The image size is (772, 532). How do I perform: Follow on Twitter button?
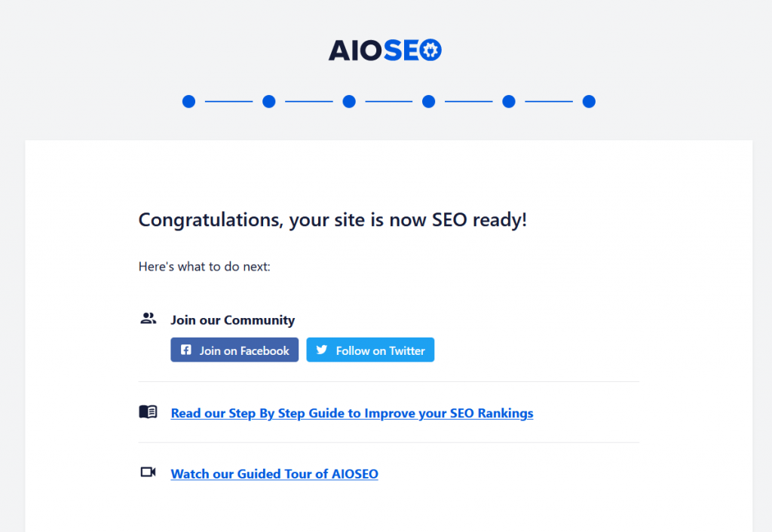(x=370, y=350)
